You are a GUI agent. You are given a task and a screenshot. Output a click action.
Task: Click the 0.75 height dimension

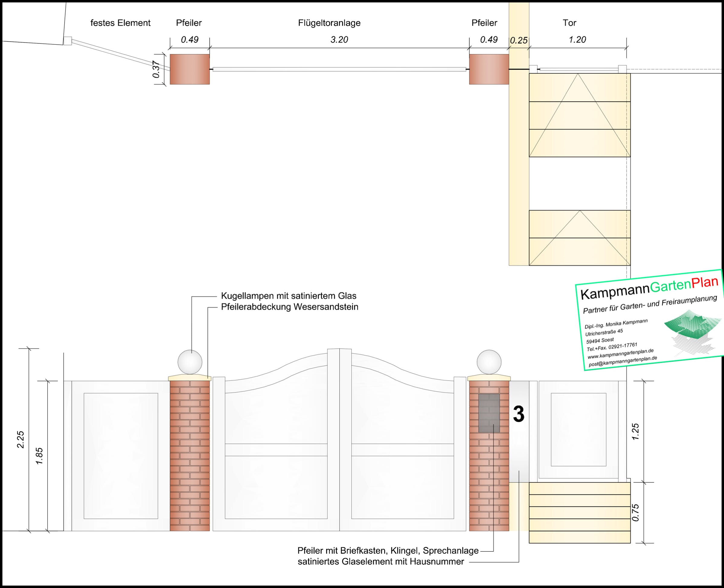click(x=636, y=513)
